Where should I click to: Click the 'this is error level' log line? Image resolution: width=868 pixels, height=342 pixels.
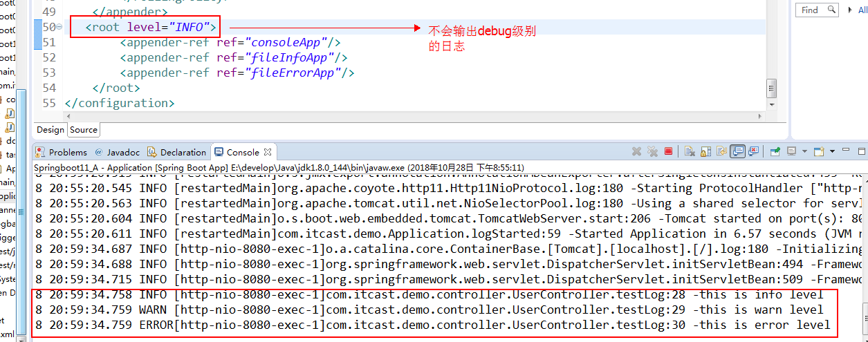tap(432, 325)
